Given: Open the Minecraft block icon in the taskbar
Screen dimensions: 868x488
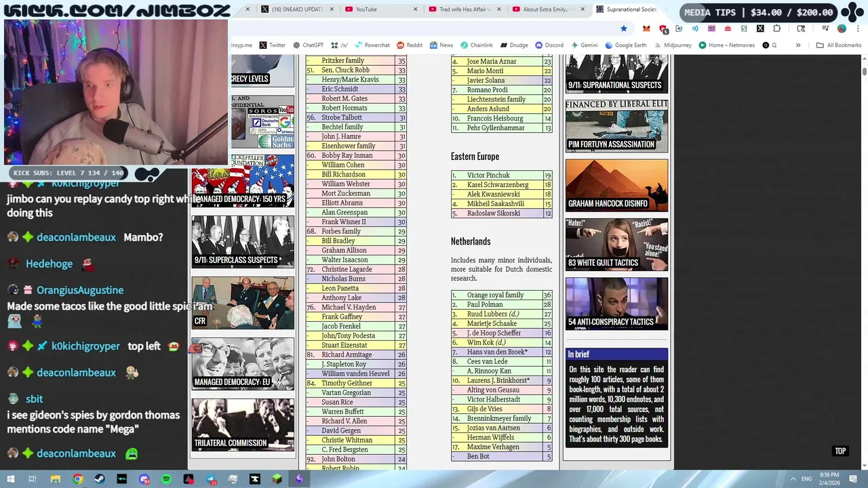Looking at the screenshot, I should coord(277,479).
